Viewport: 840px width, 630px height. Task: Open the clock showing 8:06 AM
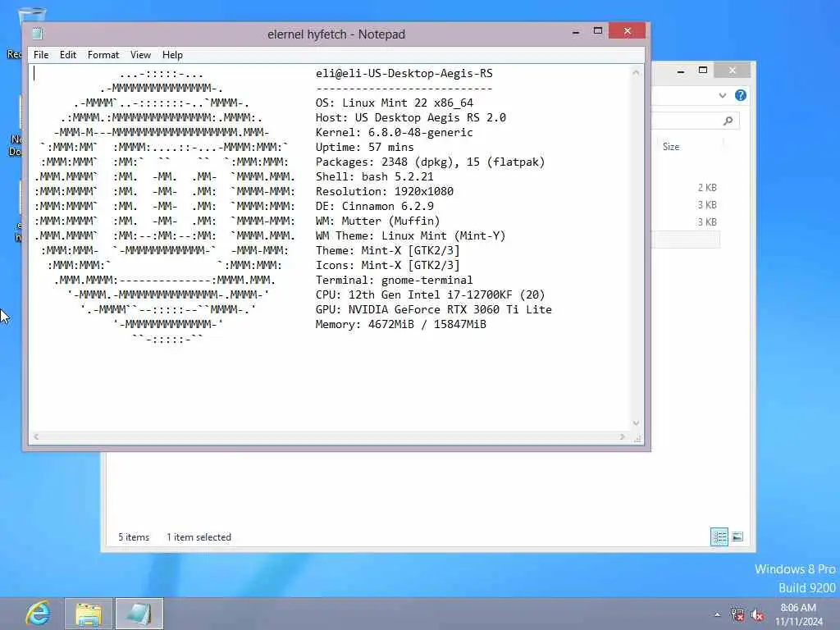(798, 614)
